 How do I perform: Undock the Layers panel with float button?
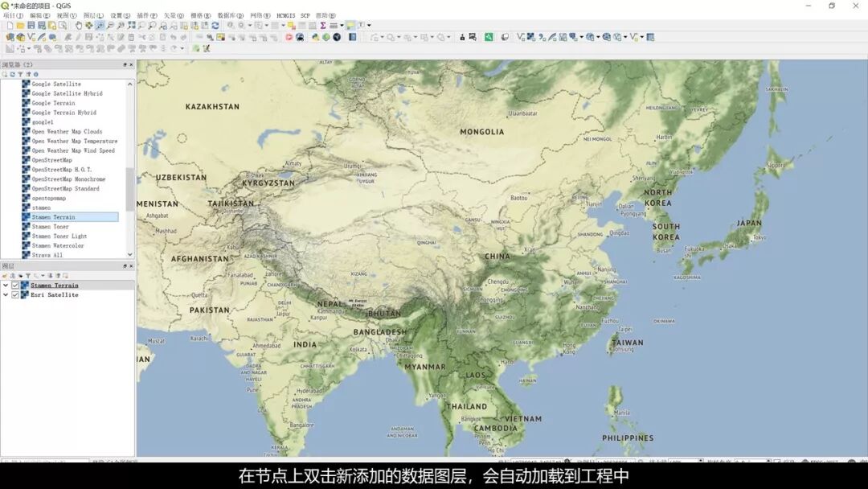coord(125,266)
